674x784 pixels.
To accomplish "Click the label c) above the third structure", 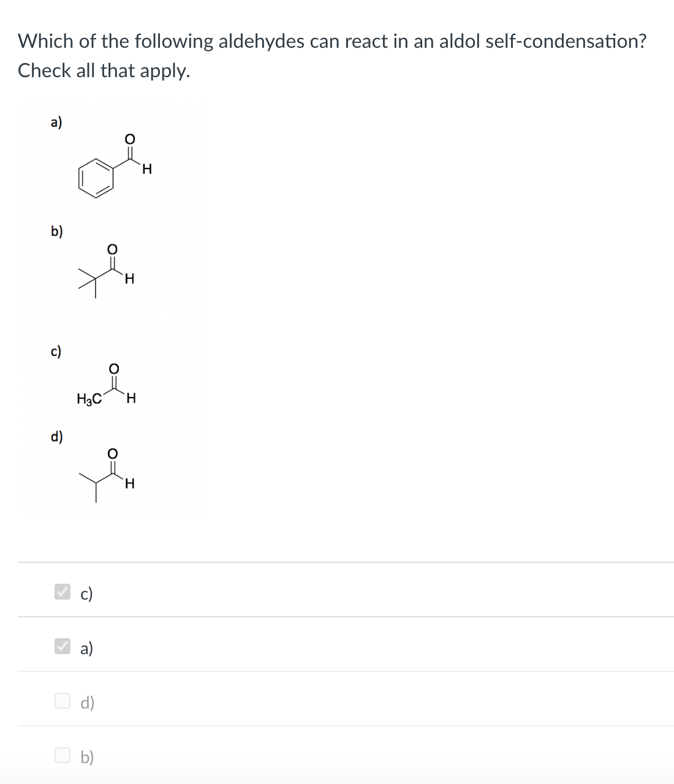I will pyautogui.click(x=56, y=351).
